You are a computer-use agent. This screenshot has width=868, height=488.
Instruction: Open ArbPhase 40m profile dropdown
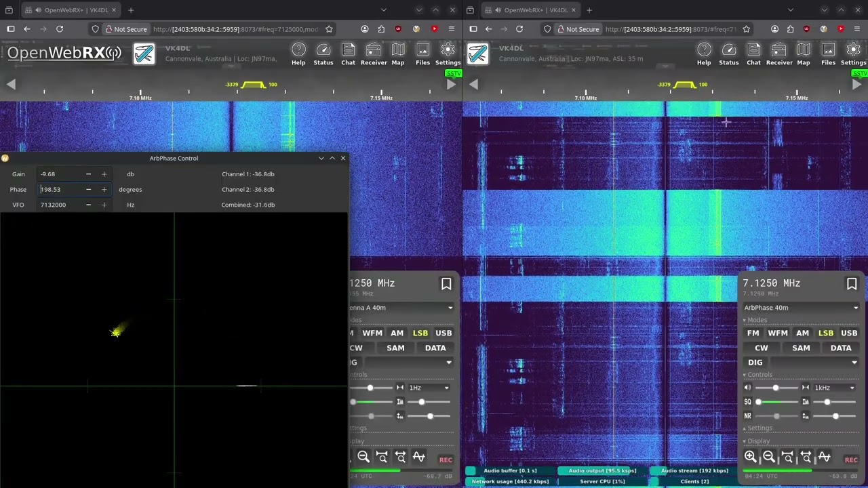pyautogui.click(x=801, y=308)
